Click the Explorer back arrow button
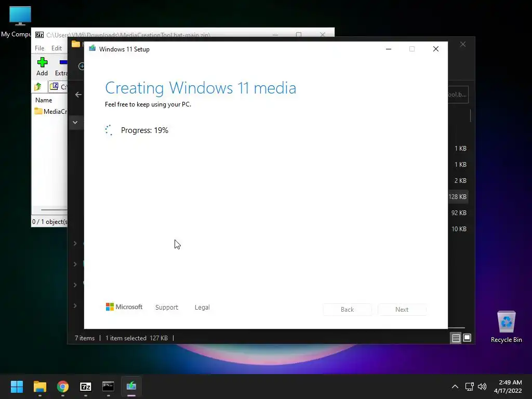The height and width of the screenshot is (399, 532). 78,95
